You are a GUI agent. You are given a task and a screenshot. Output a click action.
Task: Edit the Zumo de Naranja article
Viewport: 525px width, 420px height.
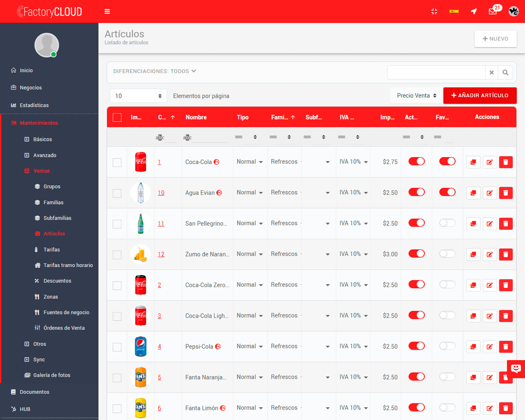click(490, 254)
